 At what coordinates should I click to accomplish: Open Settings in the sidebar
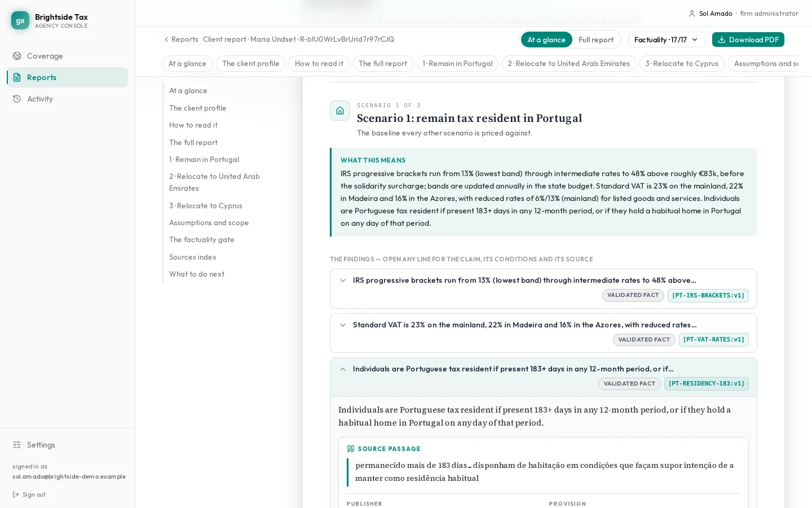coord(67,445)
